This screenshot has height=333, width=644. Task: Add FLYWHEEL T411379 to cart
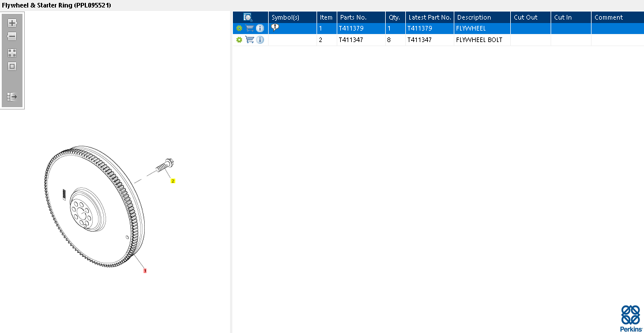click(250, 28)
